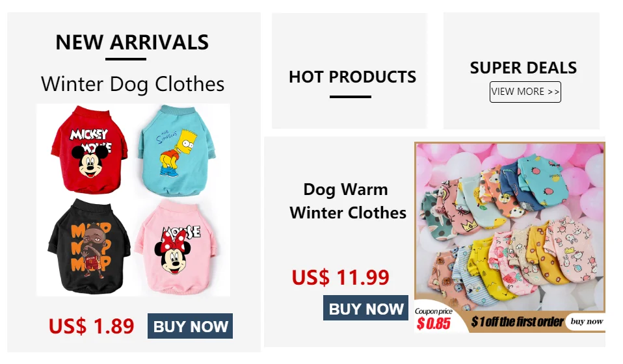Viewport: 623px width, 364px height.
Task: Click the Winter Dog Clothes title
Action: 133,84
